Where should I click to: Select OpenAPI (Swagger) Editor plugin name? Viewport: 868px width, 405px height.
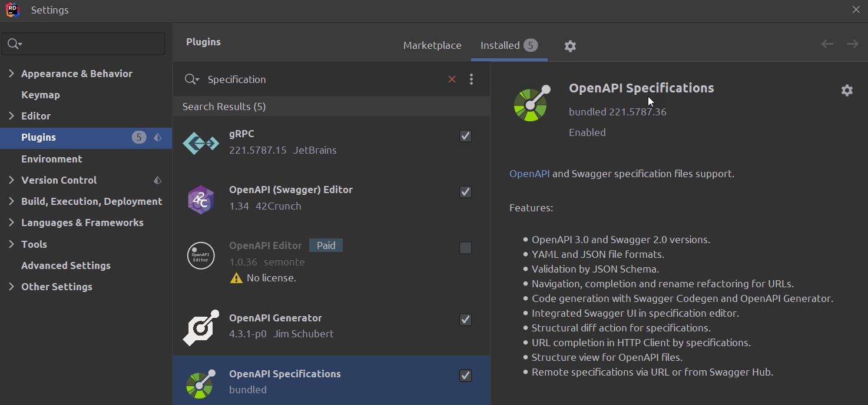[x=291, y=190]
